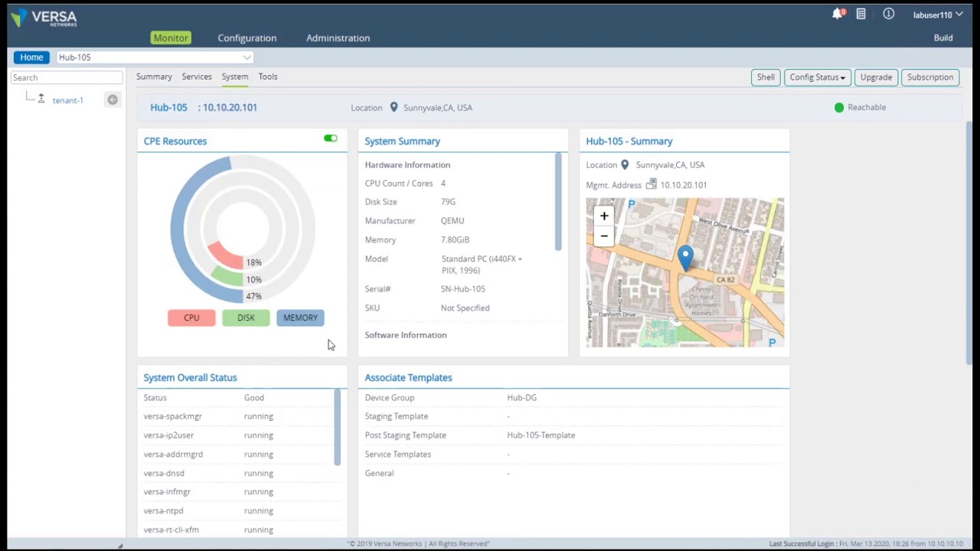Click the System Overall Status scrollbar
Screen dimensions: 980x551
[x=337, y=427]
